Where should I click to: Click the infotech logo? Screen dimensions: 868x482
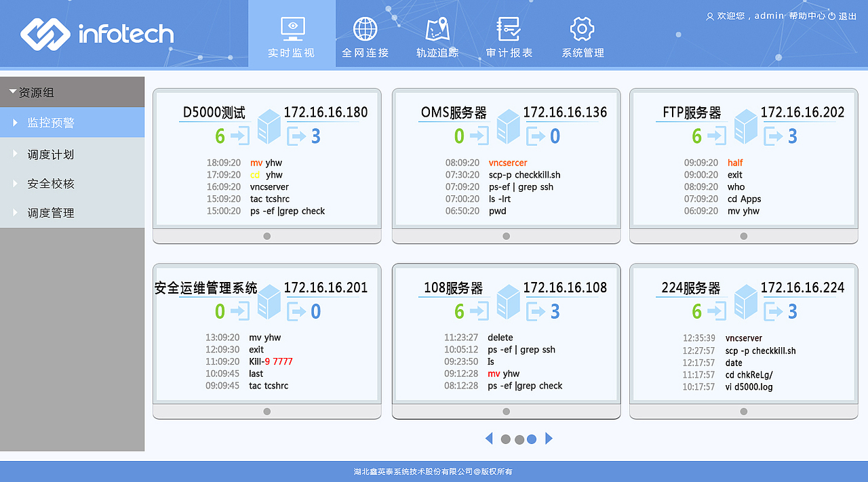click(96, 33)
